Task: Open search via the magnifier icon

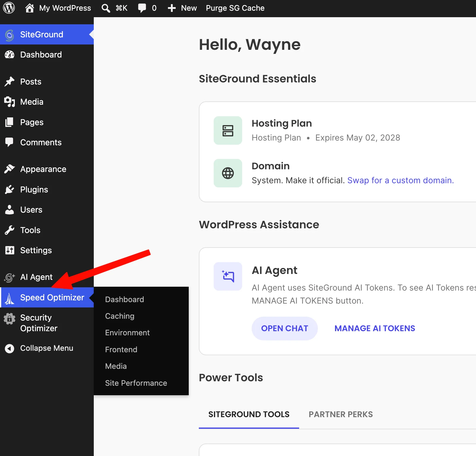Action: click(106, 8)
